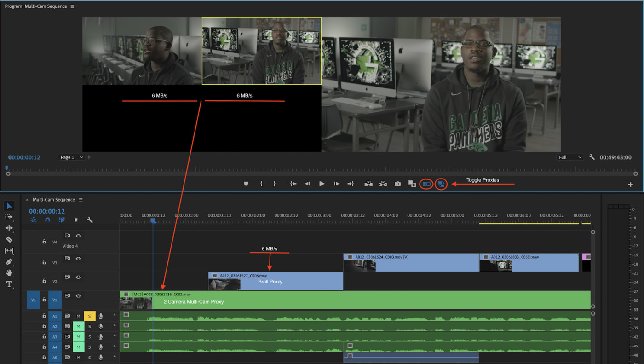Add a marker in the Program monitor
Screen dimensions: 644x364
point(246,184)
